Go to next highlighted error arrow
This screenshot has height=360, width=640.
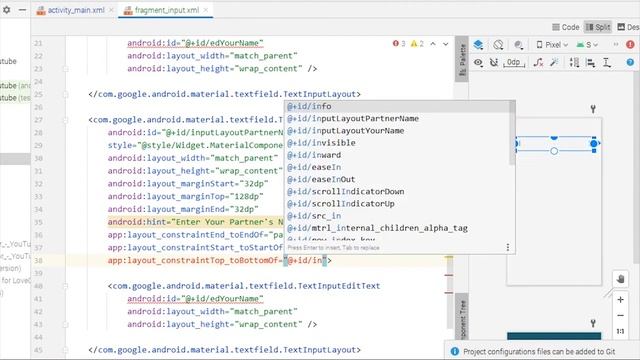(x=446, y=44)
